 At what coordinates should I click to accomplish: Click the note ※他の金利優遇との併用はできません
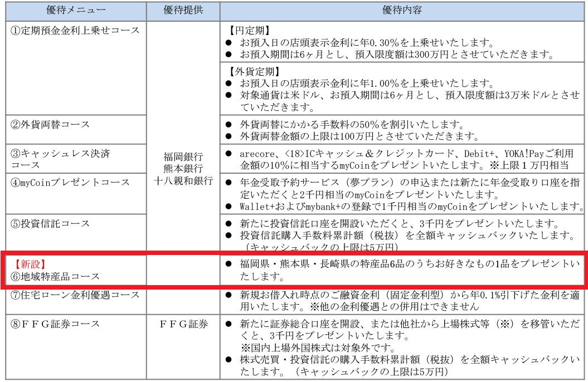pos(395,307)
